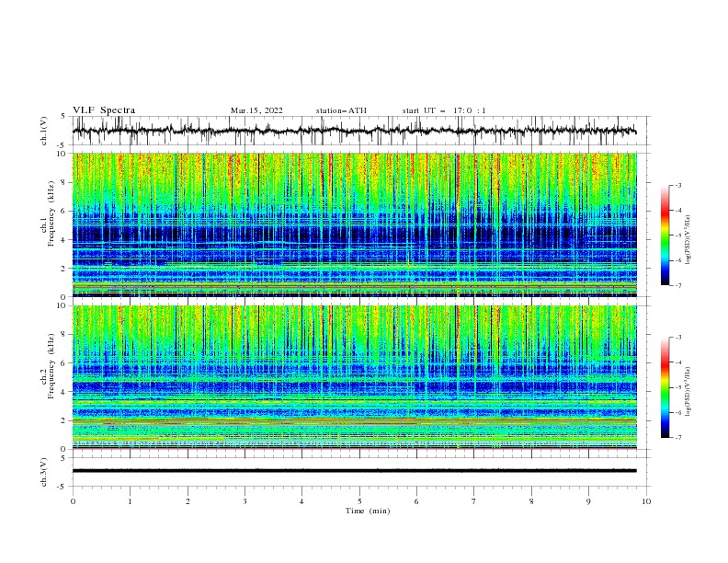The width and height of the screenshot is (728, 563).
Task: Click the ch.2 "Frequency (kHz)" axis label
Action: 51,366
